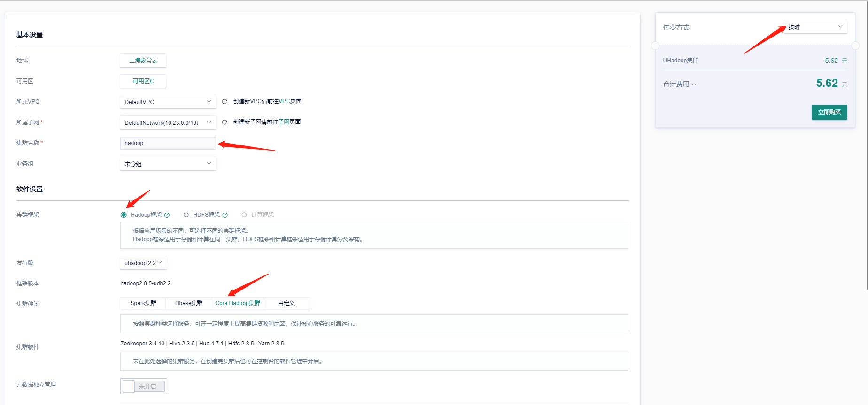This screenshot has height=405, width=868.
Task: Click the 立即购买 button
Action: (829, 112)
